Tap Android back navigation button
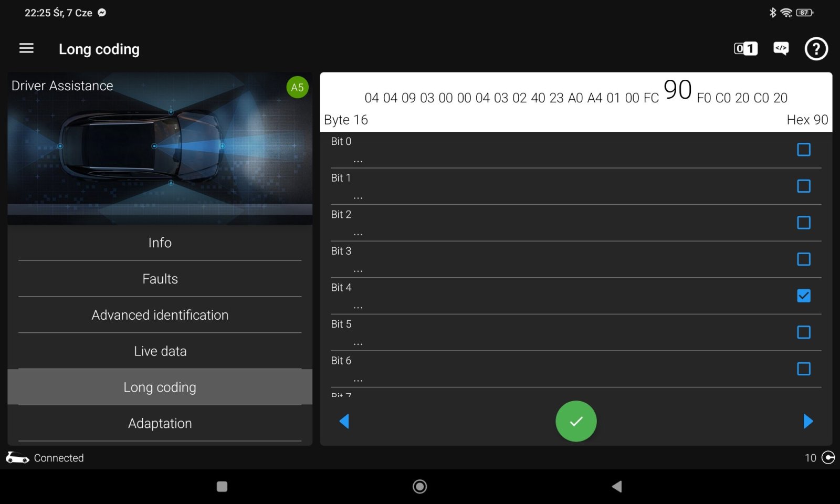The height and width of the screenshot is (504, 840). [617, 487]
